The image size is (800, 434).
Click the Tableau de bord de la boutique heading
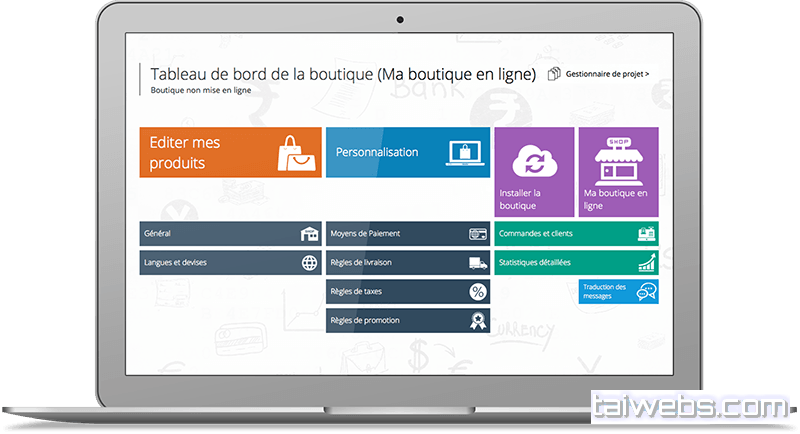(342, 74)
